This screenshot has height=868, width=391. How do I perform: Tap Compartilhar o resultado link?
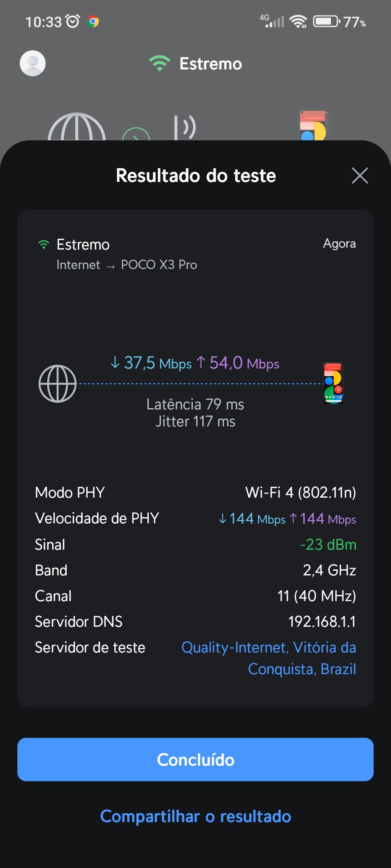[x=195, y=817]
